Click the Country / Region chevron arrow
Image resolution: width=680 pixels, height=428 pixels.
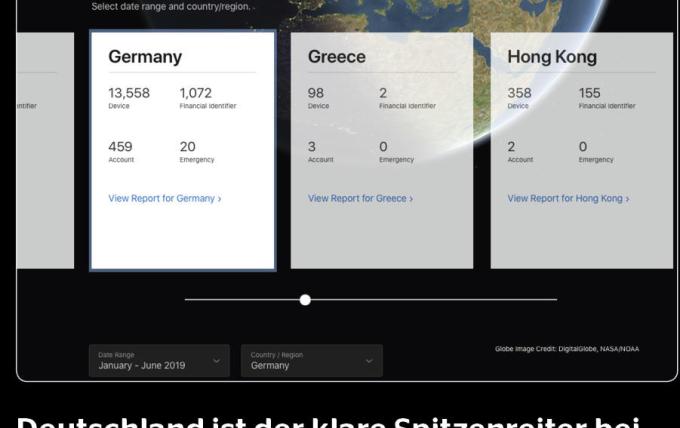[369, 361]
